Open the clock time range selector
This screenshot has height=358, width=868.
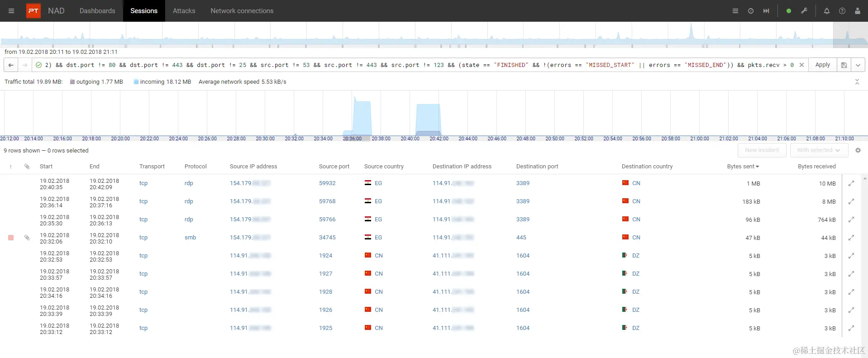[751, 11]
